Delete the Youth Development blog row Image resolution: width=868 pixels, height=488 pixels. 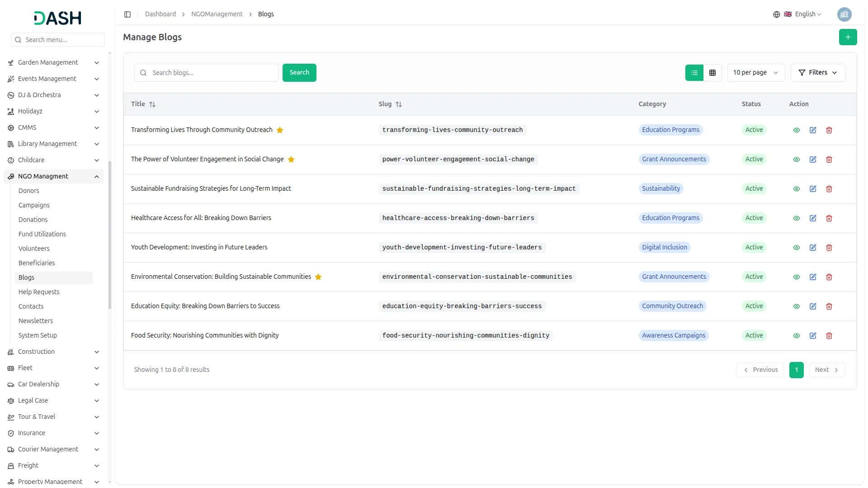(x=829, y=248)
